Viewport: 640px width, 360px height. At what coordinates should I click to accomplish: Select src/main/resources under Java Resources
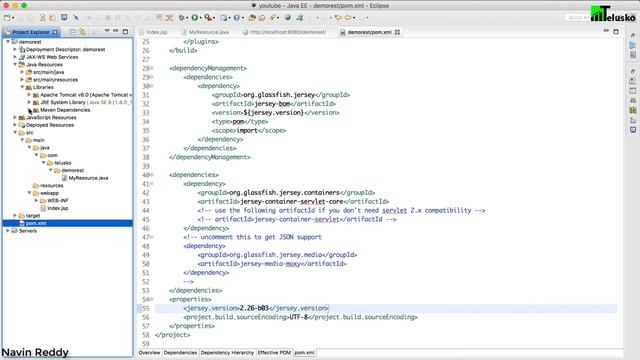click(56, 80)
